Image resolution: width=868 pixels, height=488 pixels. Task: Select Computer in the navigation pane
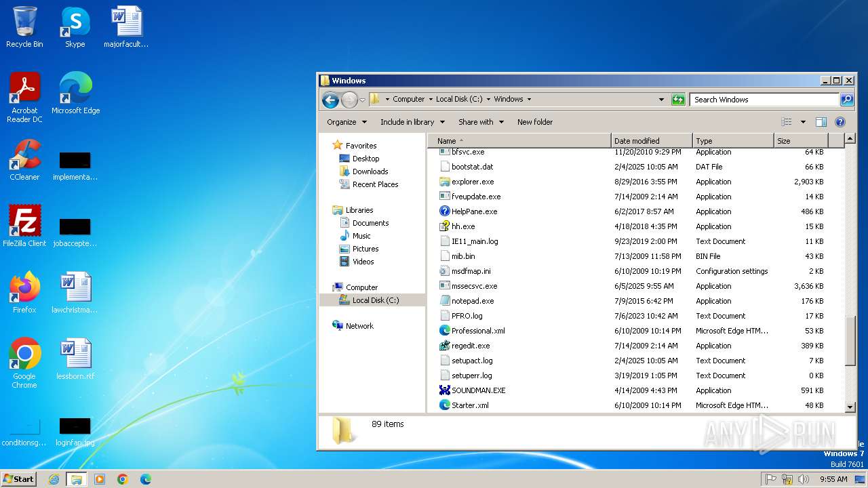tap(361, 287)
